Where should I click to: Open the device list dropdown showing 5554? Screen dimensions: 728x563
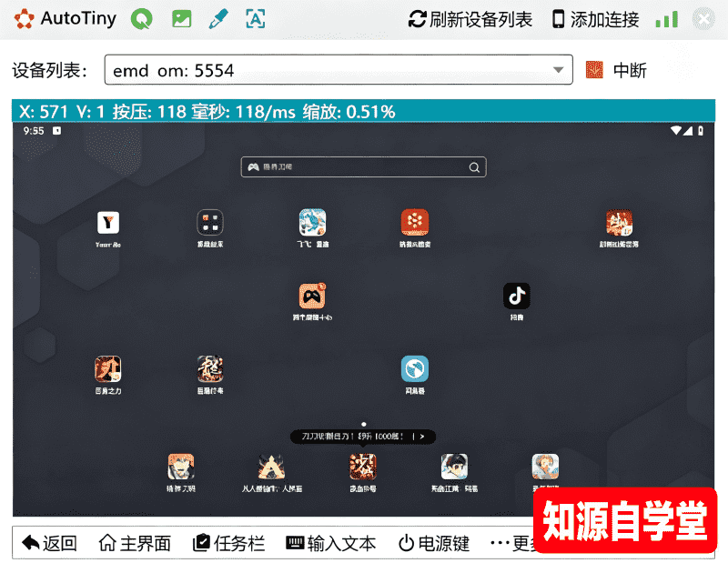point(339,70)
